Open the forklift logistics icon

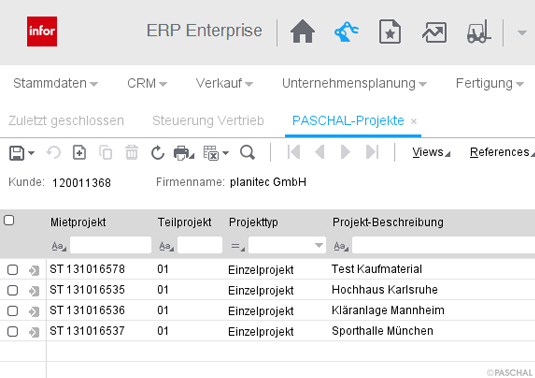(x=479, y=32)
